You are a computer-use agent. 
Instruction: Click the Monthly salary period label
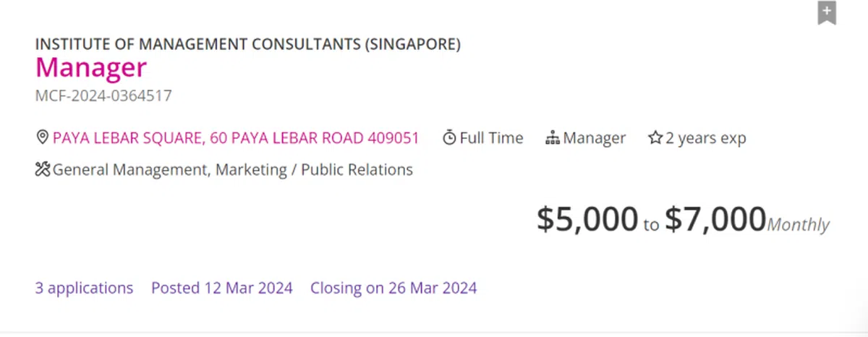pyautogui.click(x=798, y=224)
